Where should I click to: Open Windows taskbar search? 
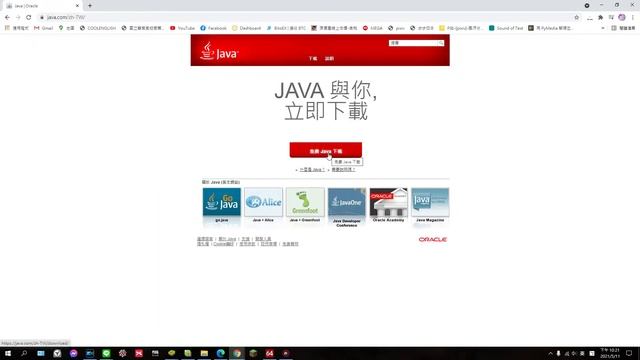24,353
